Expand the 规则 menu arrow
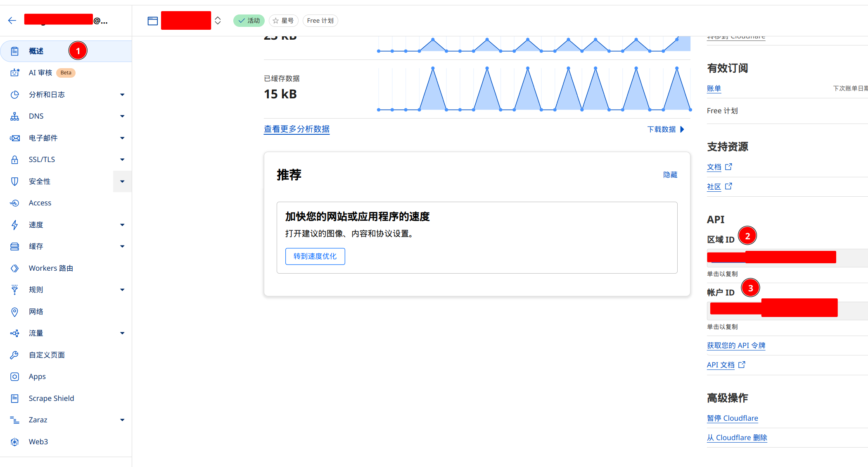868x467 pixels. [x=122, y=290]
